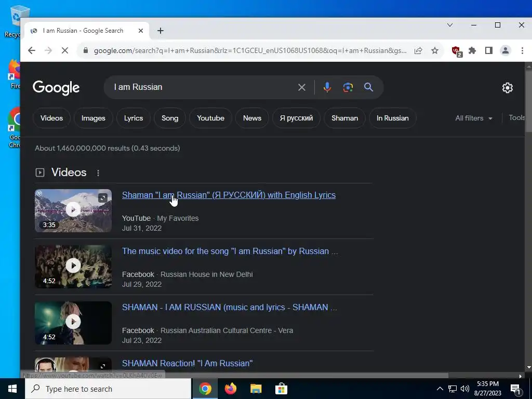Image resolution: width=532 pixels, height=399 pixels.
Task: Open Chrome three-dot menu
Action: pos(522,50)
